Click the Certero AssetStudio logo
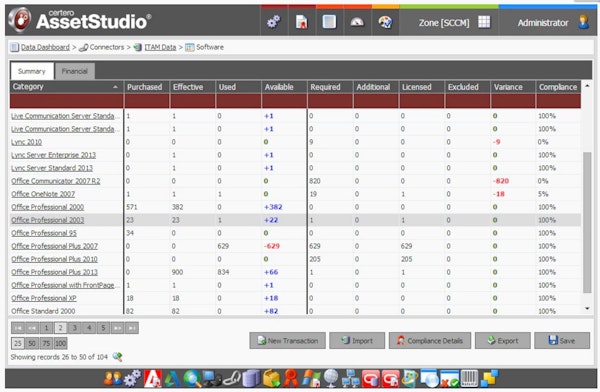Image resolution: width=600 pixels, height=392 pixels. point(80,20)
